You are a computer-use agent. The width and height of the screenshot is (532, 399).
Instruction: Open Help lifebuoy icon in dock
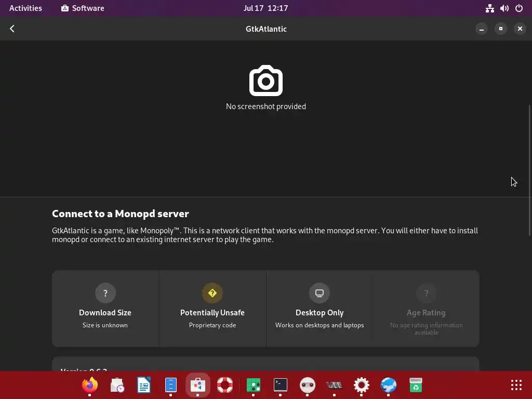224,385
